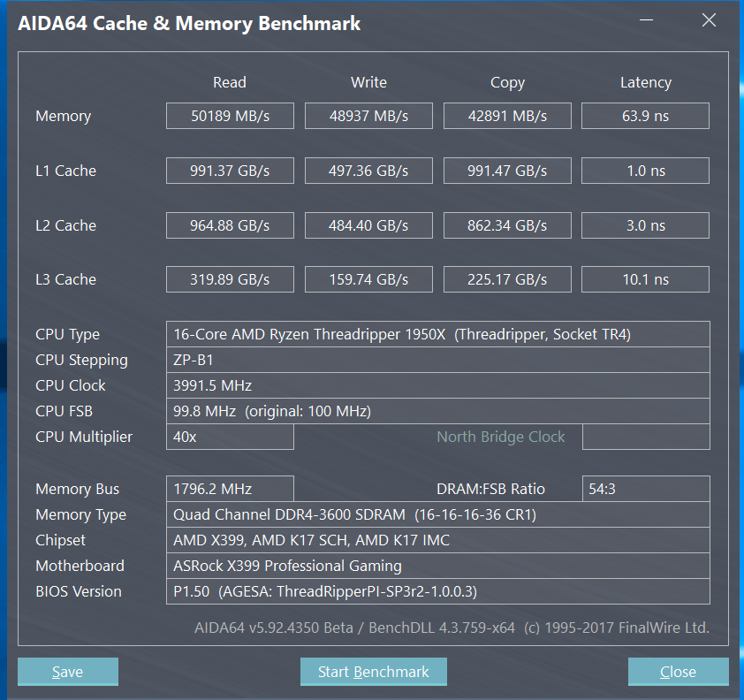The image size is (744, 700).
Task: Click the L1 Cache Copy 991.47 GB/s field
Action: coord(507,171)
